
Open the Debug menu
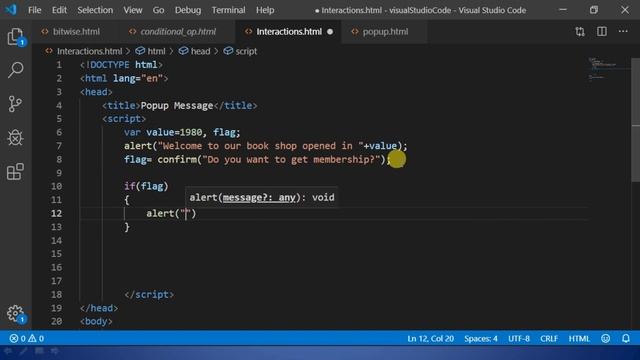coord(188,10)
